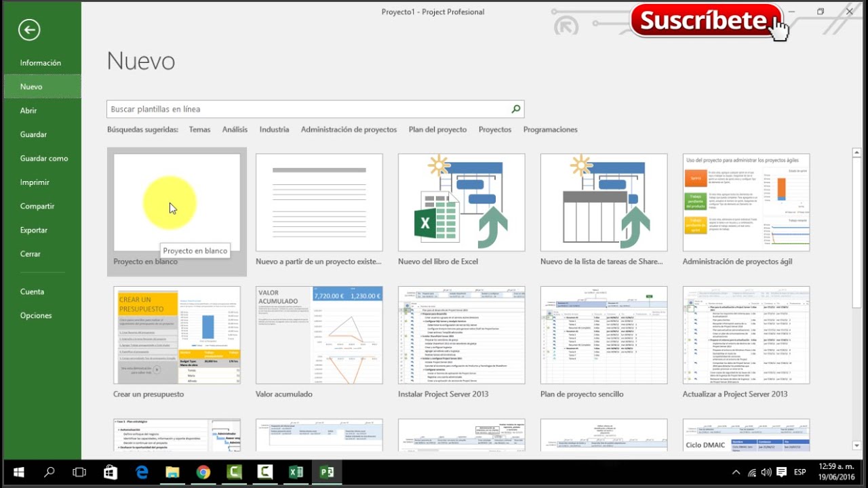Open the Excel taskbar icon

pyautogui.click(x=296, y=472)
